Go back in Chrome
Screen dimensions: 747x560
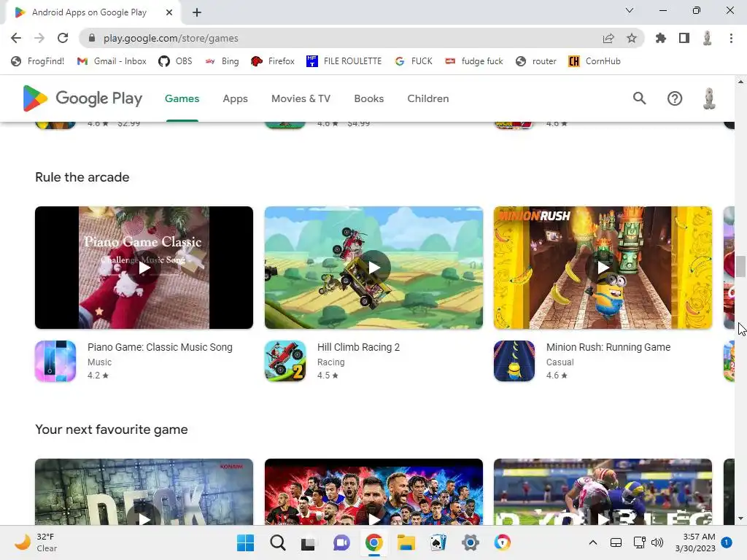click(x=16, y=38)
